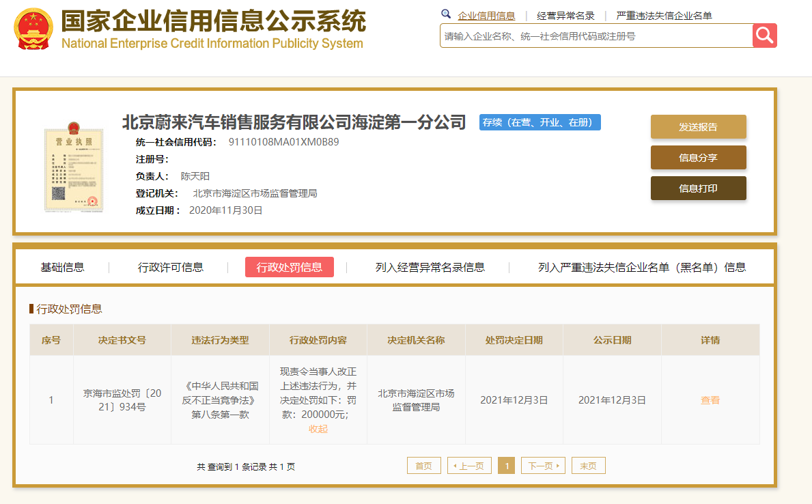The image size is (812, 504).
Task: Open the business license thumbnail image
Action: click(74, 167)
